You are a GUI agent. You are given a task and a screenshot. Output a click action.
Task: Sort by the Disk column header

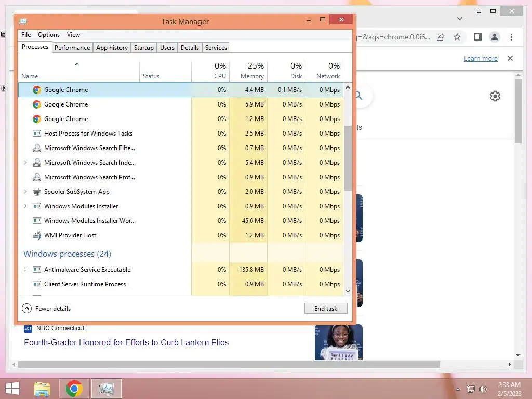(286, 71)
